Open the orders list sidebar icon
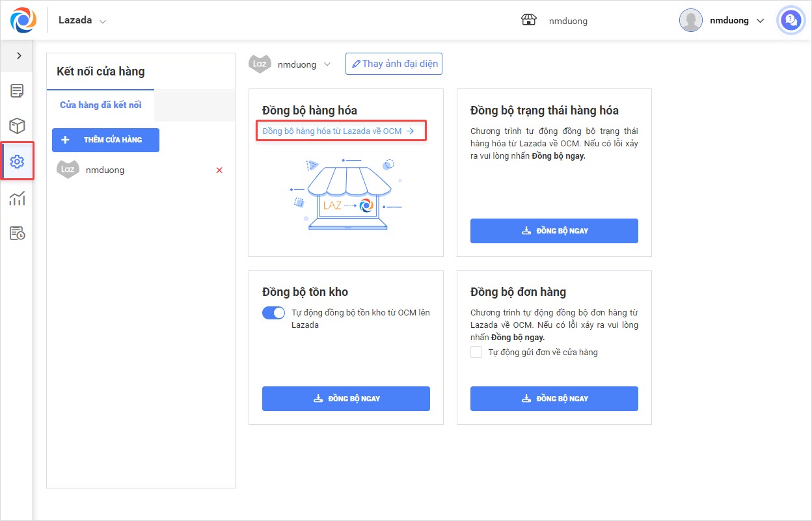Image resolution: width=812 pixels, height=521 pixels. pos(17,91)
